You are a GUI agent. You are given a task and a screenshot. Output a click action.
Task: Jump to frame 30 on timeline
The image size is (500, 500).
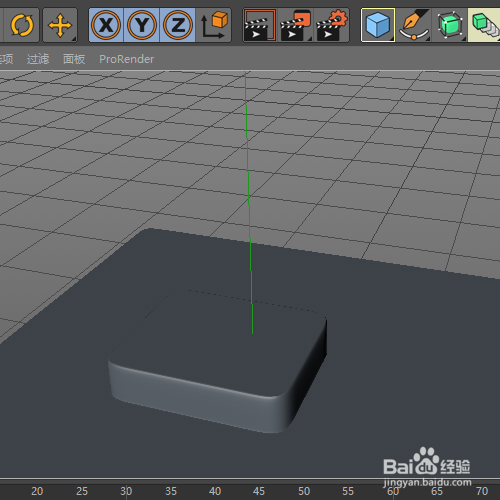(126, 491)
